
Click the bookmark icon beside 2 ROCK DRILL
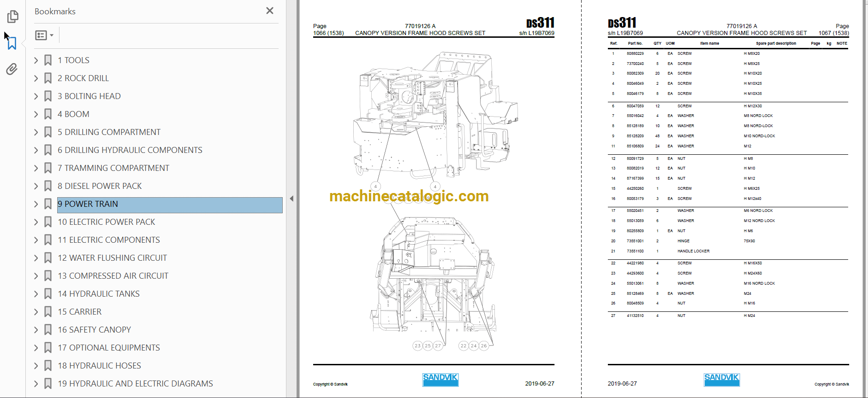coord(48,78)
